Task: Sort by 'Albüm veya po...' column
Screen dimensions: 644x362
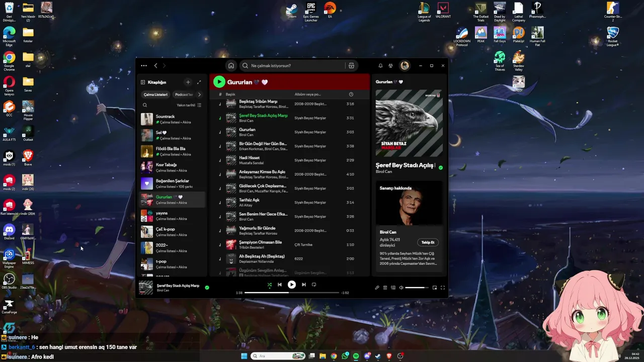Action: click(x=307, y=94)
